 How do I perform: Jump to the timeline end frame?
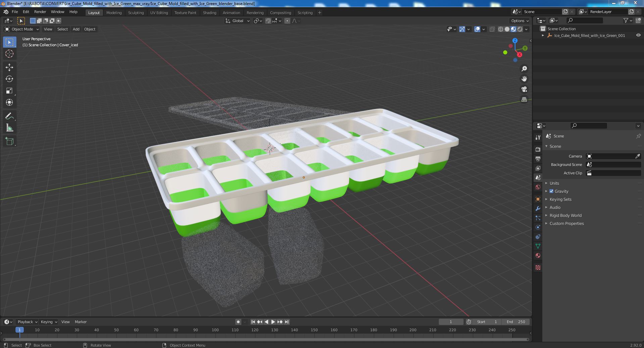click(287, 322)
